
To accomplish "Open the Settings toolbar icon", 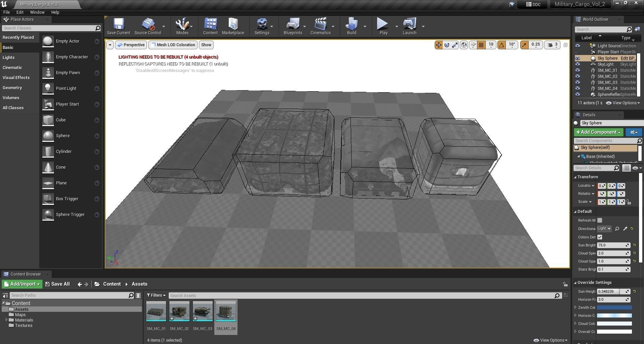I will (262, 26).
